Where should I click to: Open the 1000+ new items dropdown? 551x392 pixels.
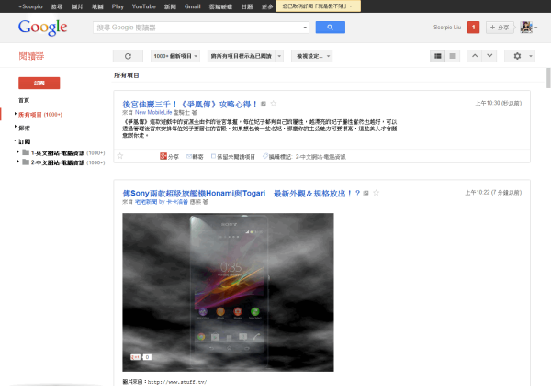(175, 56)
